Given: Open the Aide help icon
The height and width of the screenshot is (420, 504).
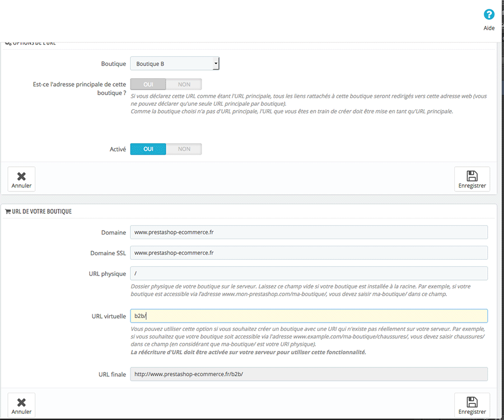Looking at the screenshot, I should (x=489, y=15).
